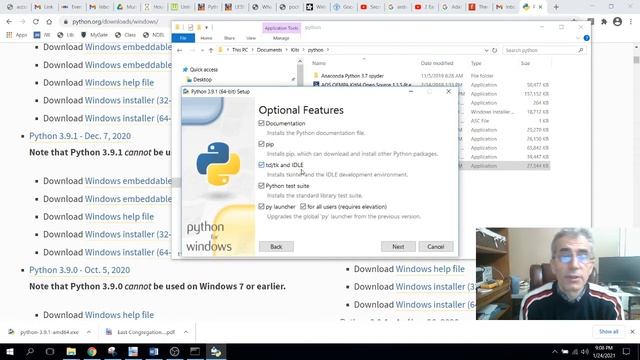Click the Back button in Setup
The image size is (640, 360).
pos(276,247)
